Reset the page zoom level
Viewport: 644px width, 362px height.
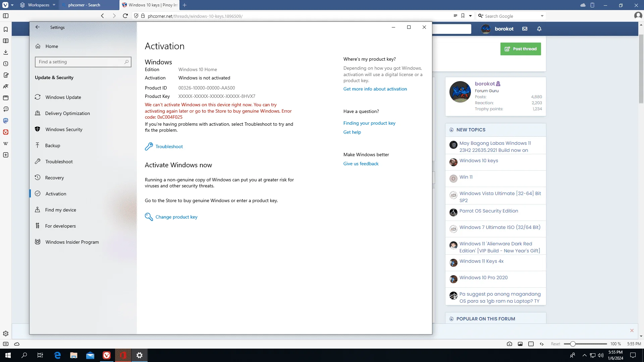pyautogui.click(x=555, y=344)
